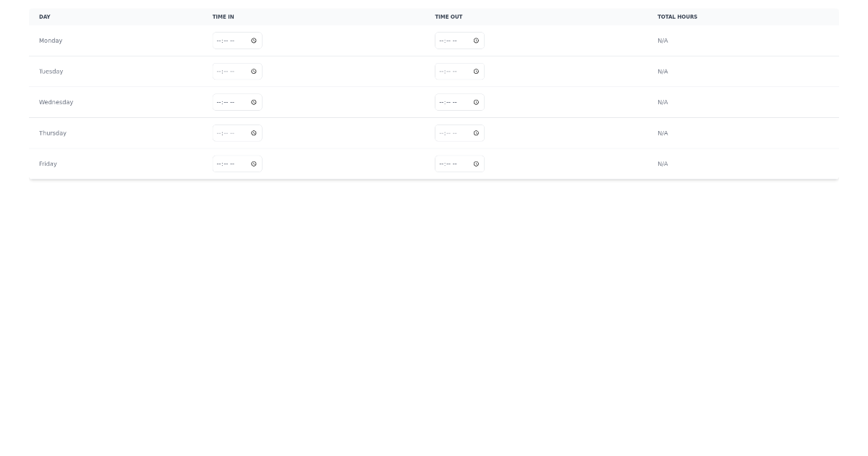Click clock icon in Wednesday's Time Out field
This screenshot has width=868, height=456.
(476, 102)
